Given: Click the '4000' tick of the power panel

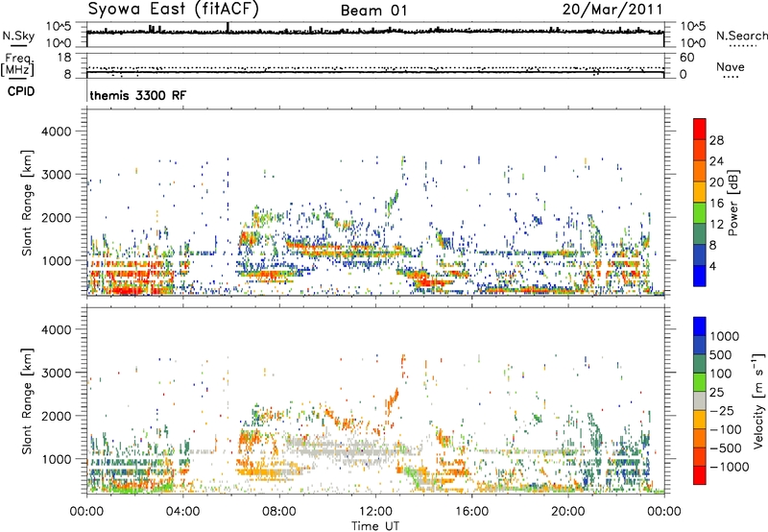Looking at the screenshot, I should coord(57,132).
